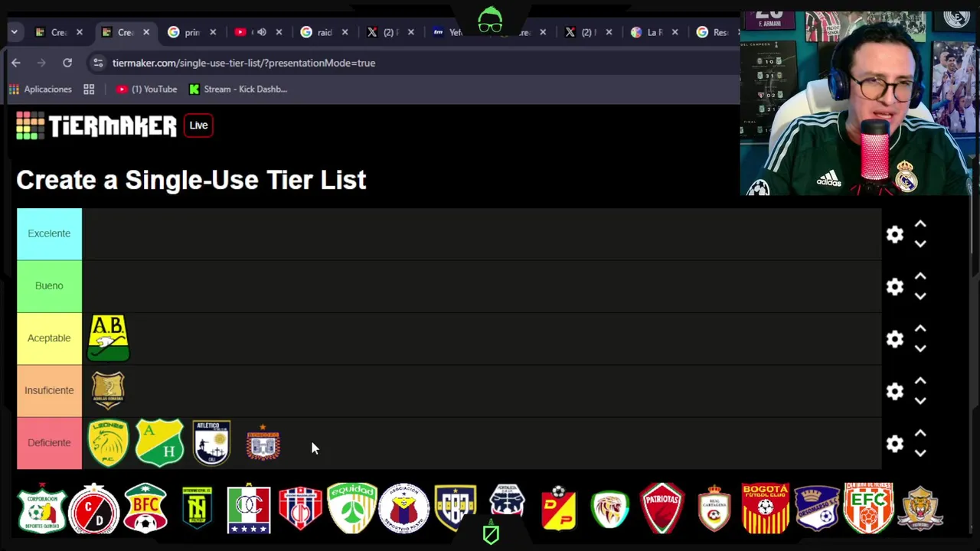Move Aceptable tier up with chevron
The image size is (980, 551).
click(920, 328)
